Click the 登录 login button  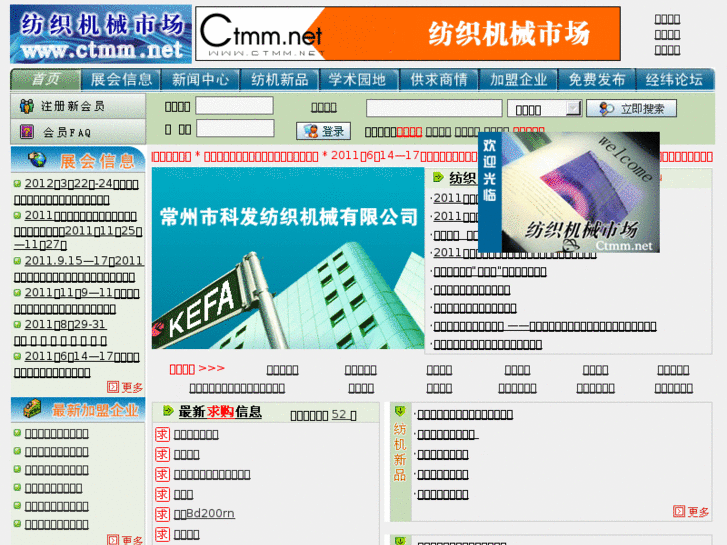tap(323, 131)
